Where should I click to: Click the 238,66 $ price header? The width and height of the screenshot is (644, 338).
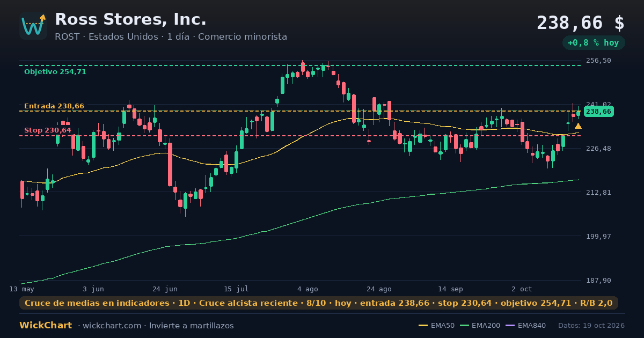581,23
